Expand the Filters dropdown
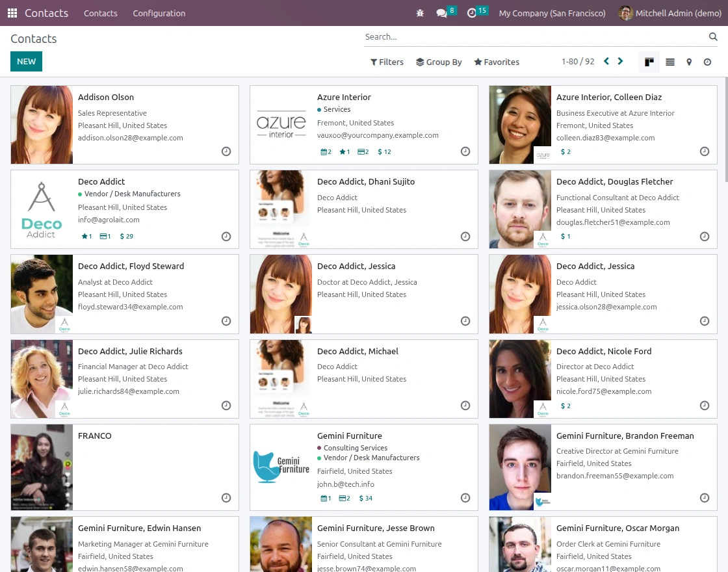The image size is (728, 572). tap(387, 62)
